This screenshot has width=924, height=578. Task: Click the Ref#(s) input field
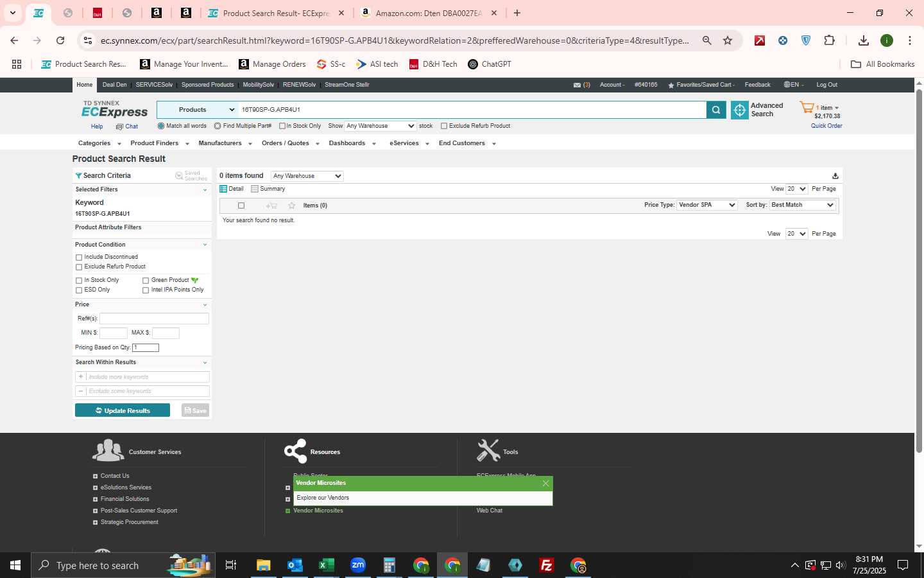click(154, 319)
